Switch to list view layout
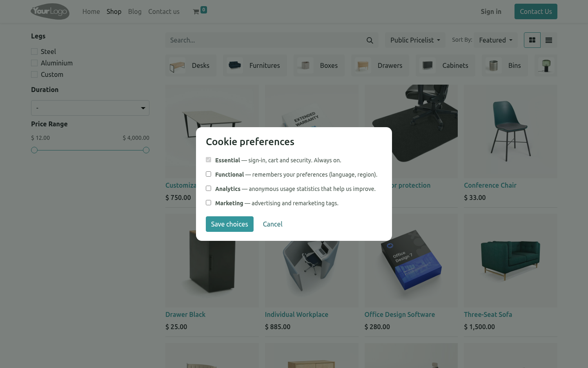 [x=549, y=40]
